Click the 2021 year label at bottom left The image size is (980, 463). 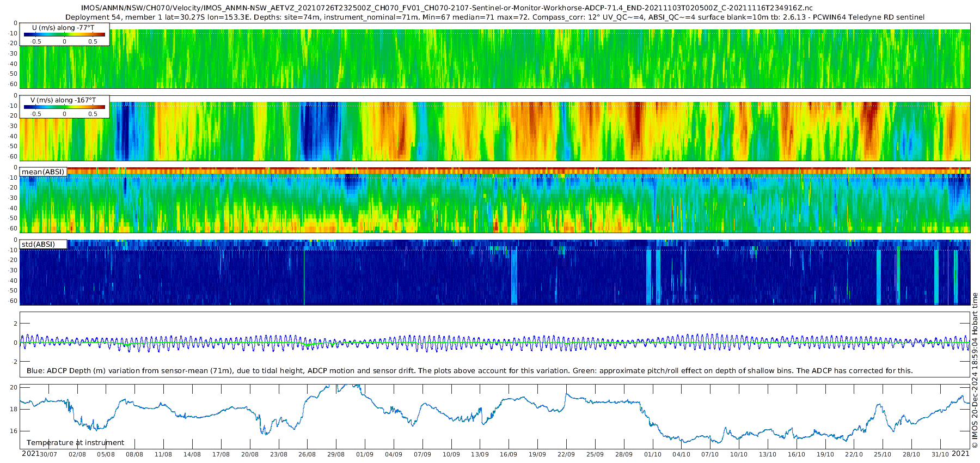click(x=30, y=454)
